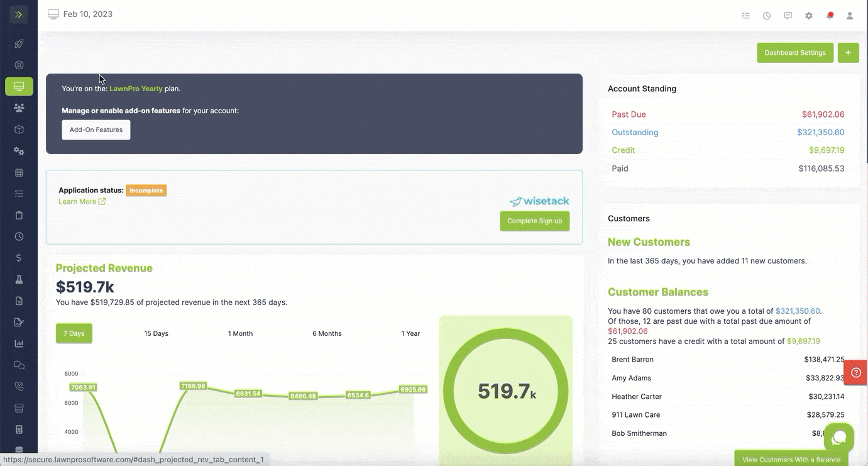This screenshot has width=868, height=466.
Task: Select the 7 Days tab
Action: pyautogui.click(x=74, y=333)
